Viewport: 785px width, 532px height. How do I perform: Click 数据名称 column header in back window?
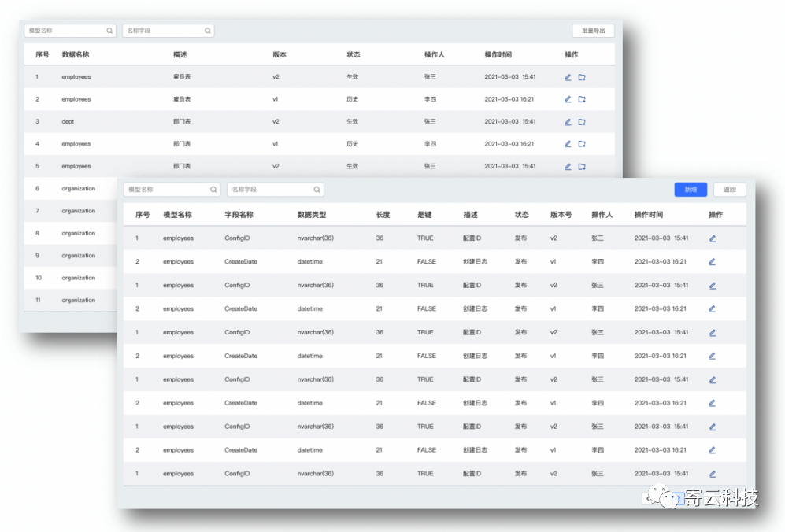point(76,54)
